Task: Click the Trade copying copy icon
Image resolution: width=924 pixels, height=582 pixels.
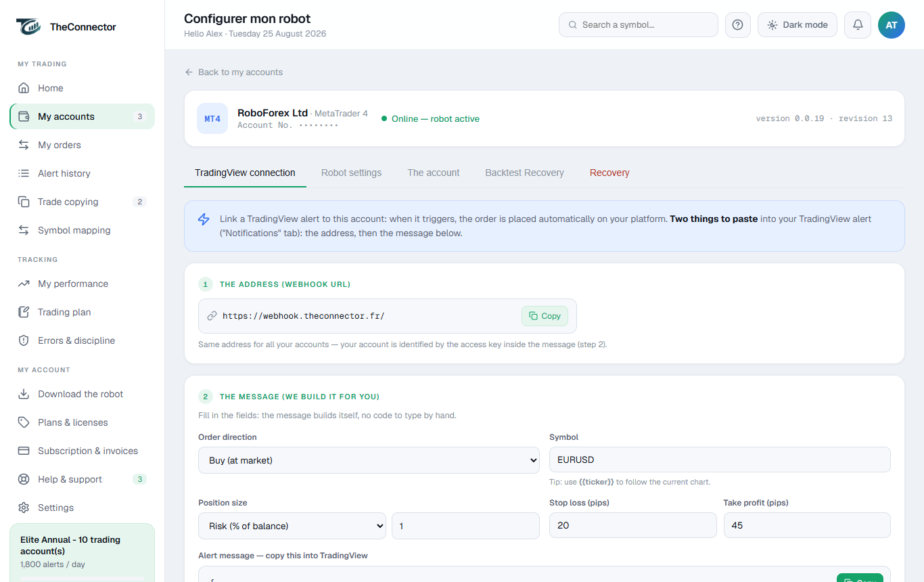Action: coord(24,202)
